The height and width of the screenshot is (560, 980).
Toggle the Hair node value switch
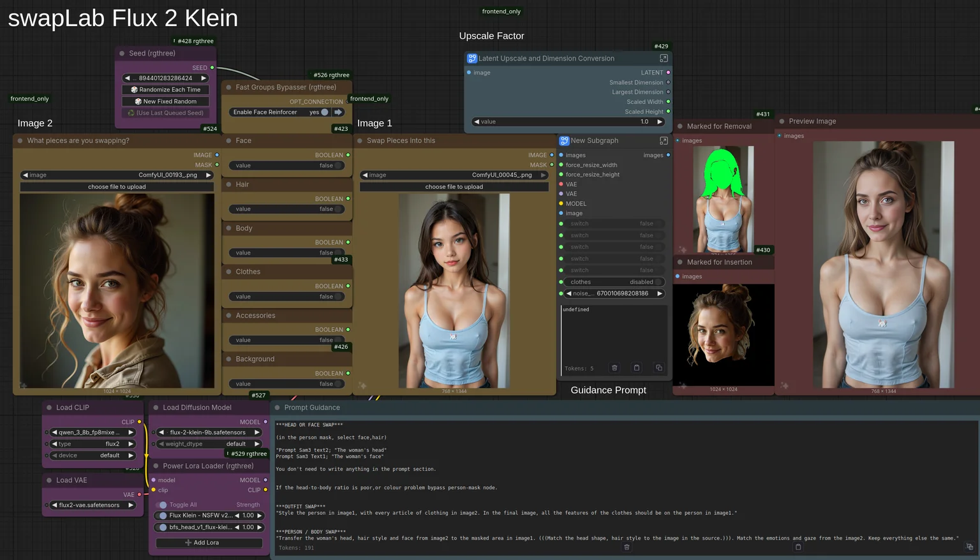[338, 209]
